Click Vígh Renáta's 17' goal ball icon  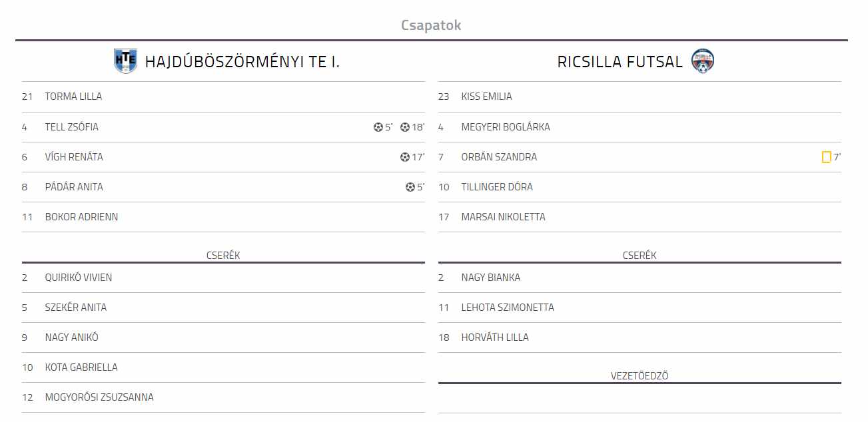(x=405, y=157)
